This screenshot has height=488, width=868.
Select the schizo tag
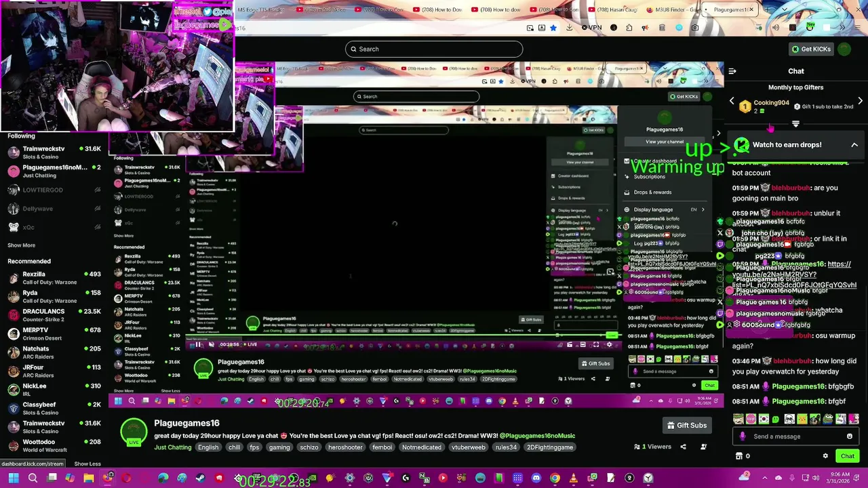point(309,447)
